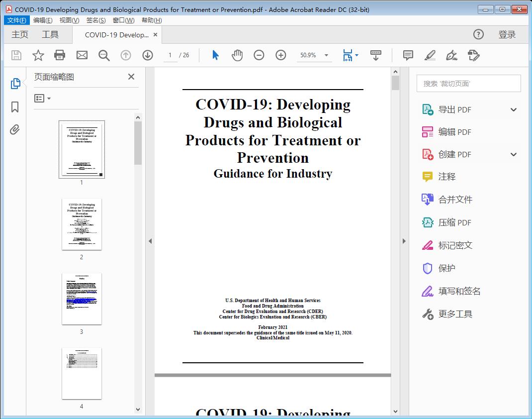Open the Print dialog icon
This screenshot has width=532, height=419.
[60, 55]
